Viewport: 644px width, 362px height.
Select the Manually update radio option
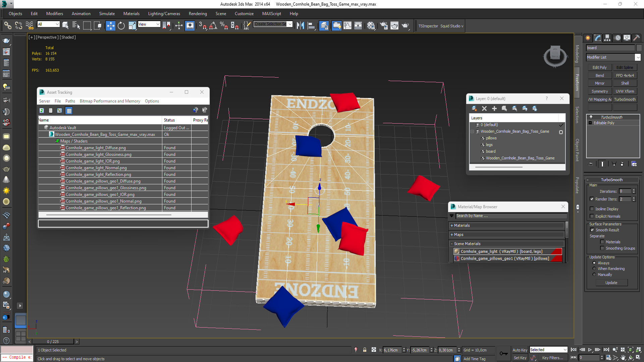[x=594, y=275]
